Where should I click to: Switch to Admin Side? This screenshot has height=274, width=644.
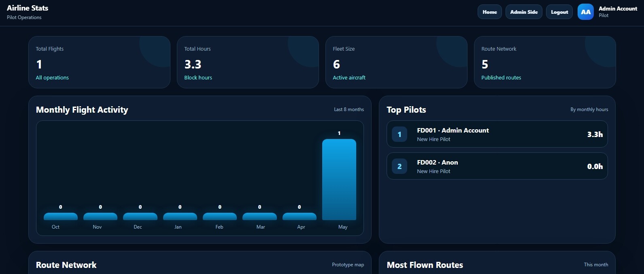[524, 12]
